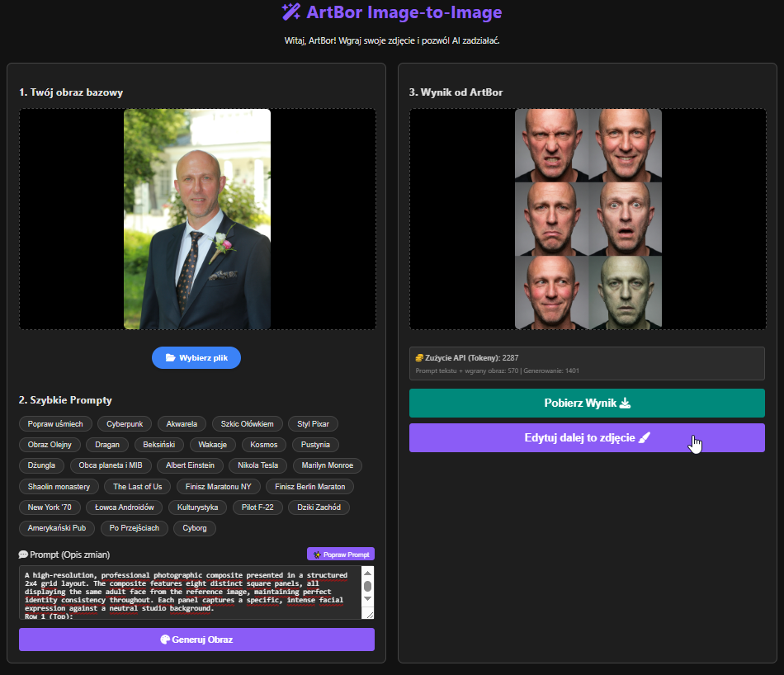Choose the Beksiński style prompt
The width and height of the screenshot is (784, 675).
point(158,445)
